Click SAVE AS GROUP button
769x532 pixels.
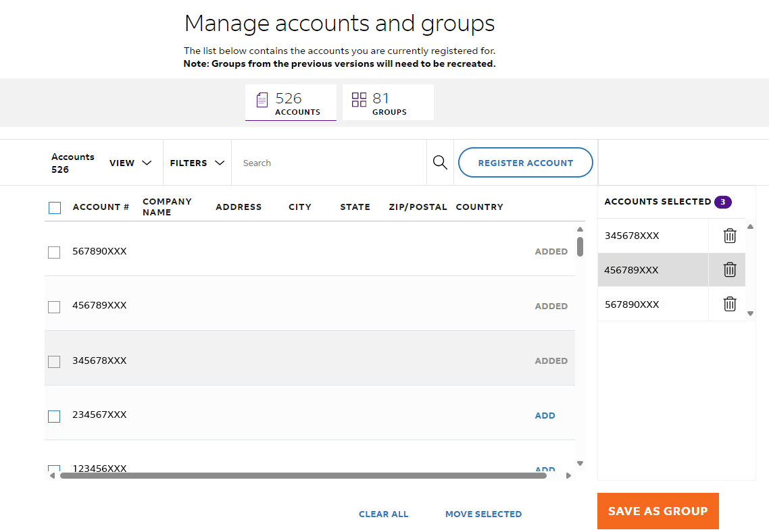[658, 511]
